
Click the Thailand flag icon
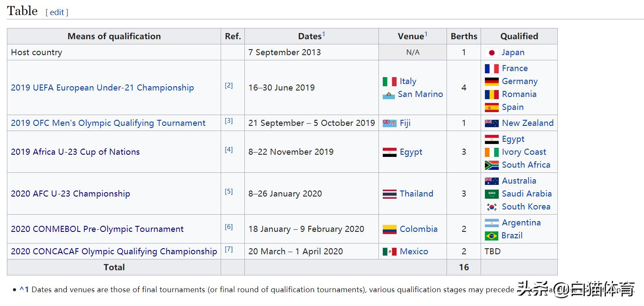(x=389, y=194)
